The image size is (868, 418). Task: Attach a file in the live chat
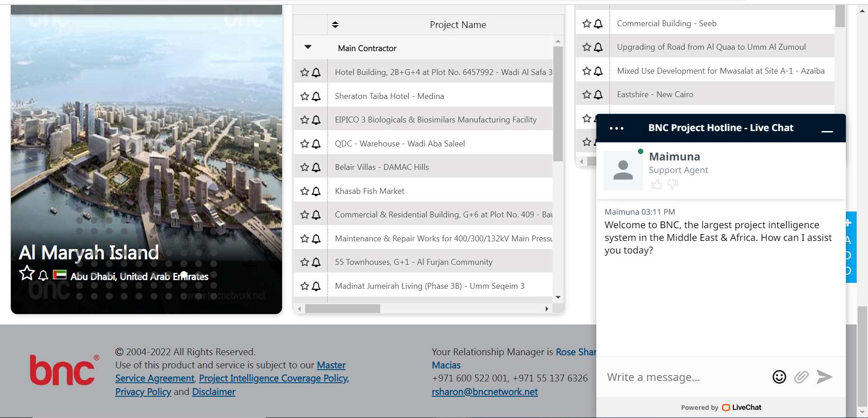tap(801, 377)
